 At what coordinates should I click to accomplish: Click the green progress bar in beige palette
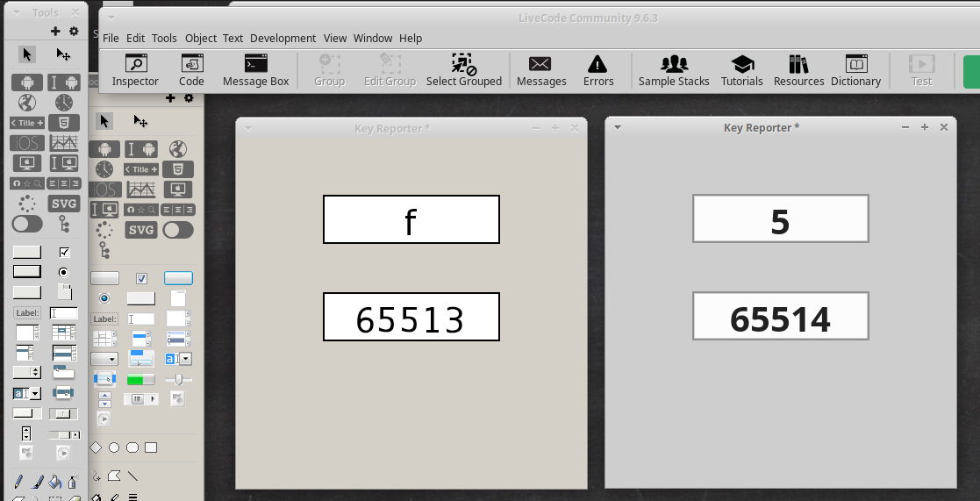[x=140, y=380]
